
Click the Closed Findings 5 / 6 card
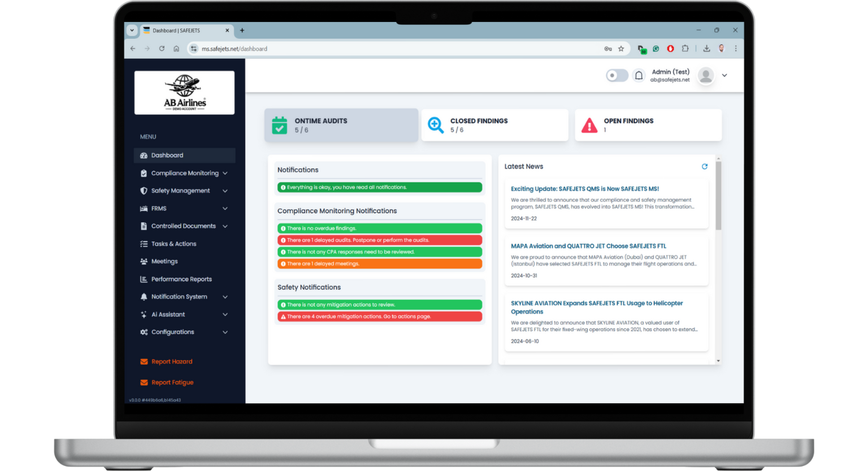pyautogui.click(x=495, y=125)
